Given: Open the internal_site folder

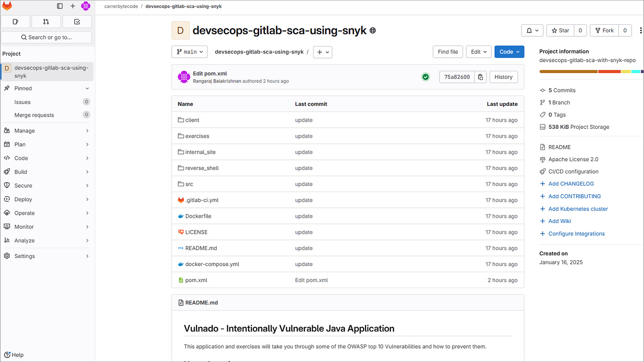Looking at the screenshot, I should pyautogui.click(x=200, y=152).
